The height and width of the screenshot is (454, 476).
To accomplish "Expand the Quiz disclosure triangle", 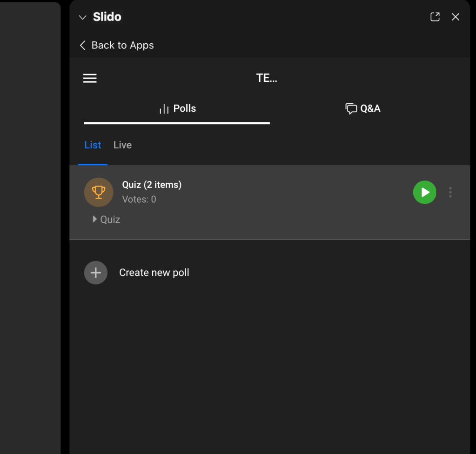I will pos(95,219).
